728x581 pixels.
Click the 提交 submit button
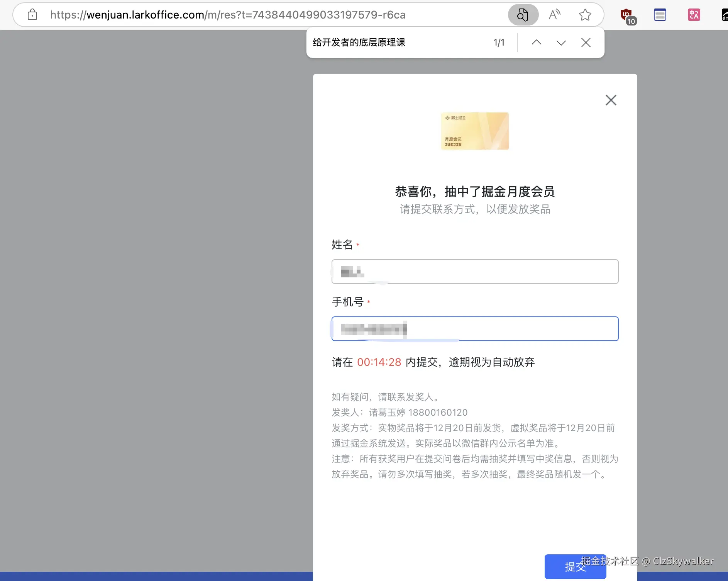pyautogui.click(x=575, y=566)
